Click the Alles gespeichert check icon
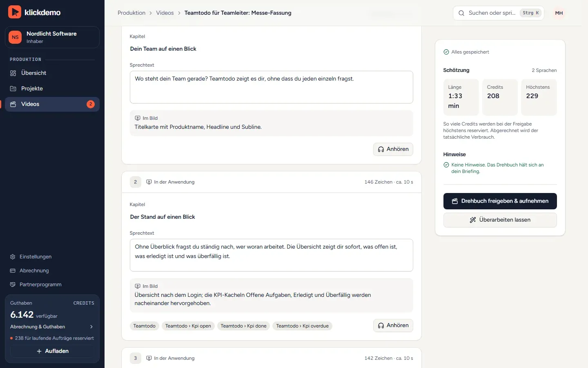This screenshot has height=368, width=588. click(x=446, y=52)
